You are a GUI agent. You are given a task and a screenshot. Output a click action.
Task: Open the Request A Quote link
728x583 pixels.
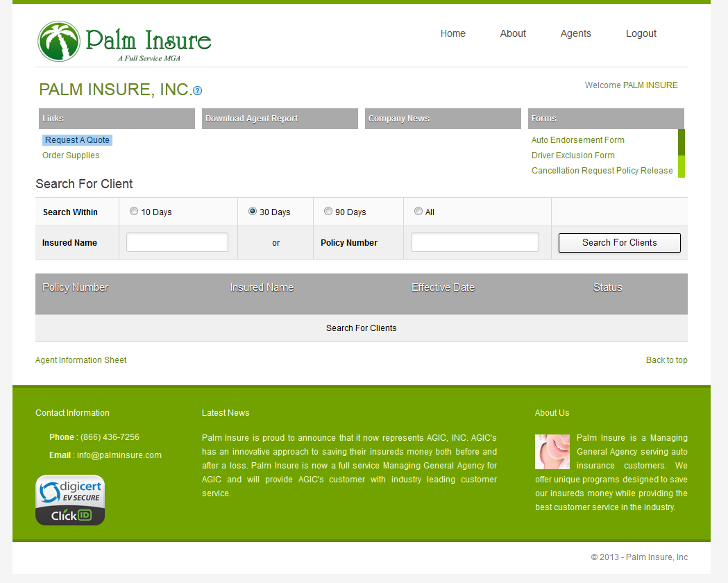(x=77, y=140)
